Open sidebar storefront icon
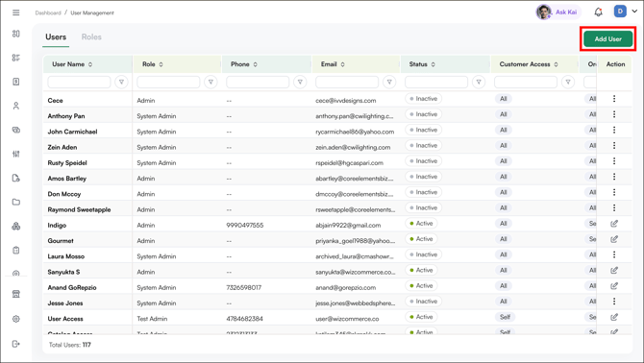644x363 pixels. pyautogui.click(x=16, y=294)
